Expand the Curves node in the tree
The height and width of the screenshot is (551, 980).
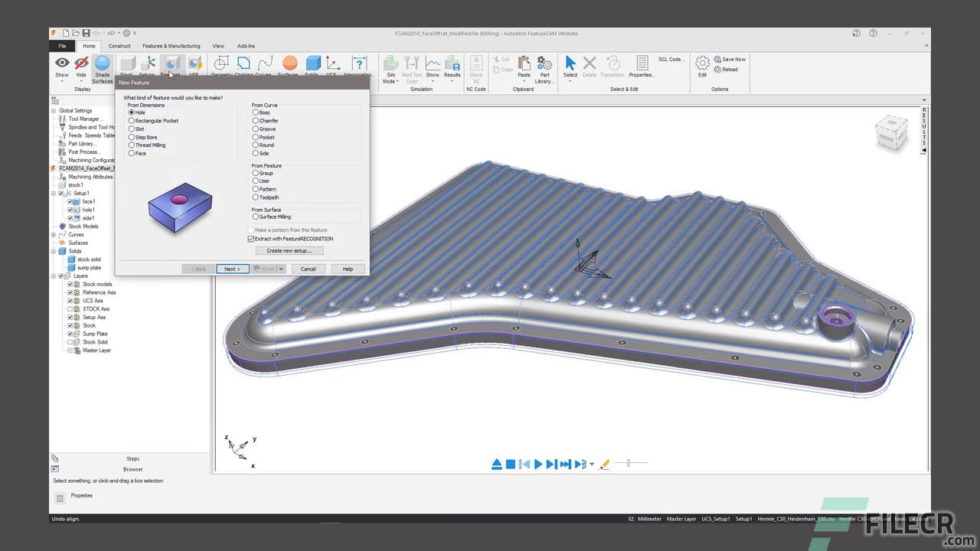54,235
